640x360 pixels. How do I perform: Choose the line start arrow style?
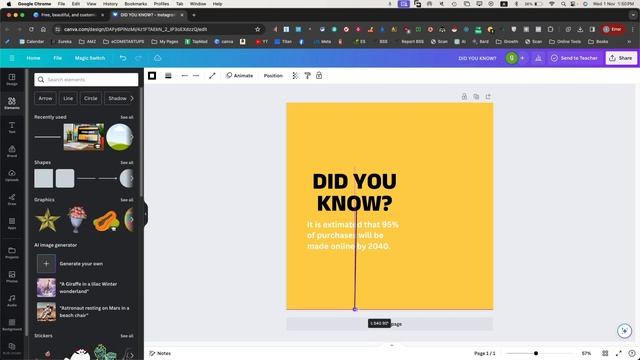(184, 76)
